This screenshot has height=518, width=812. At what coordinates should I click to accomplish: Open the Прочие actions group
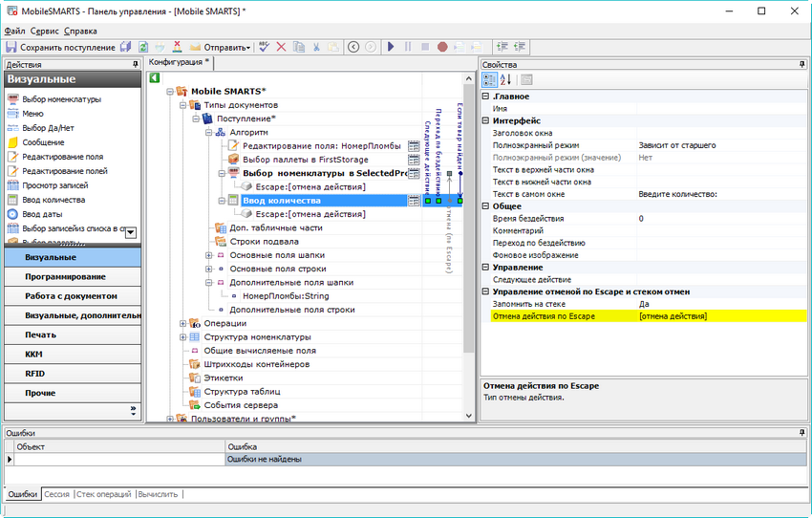pyautogui.click(x=73, y=393)
